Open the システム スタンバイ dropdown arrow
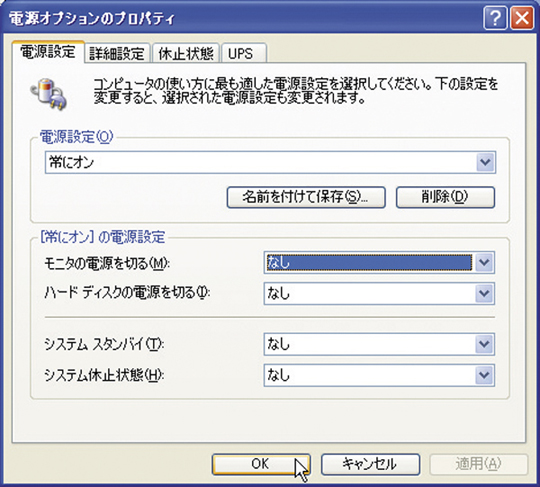540x487 pixels. [485, 344]
